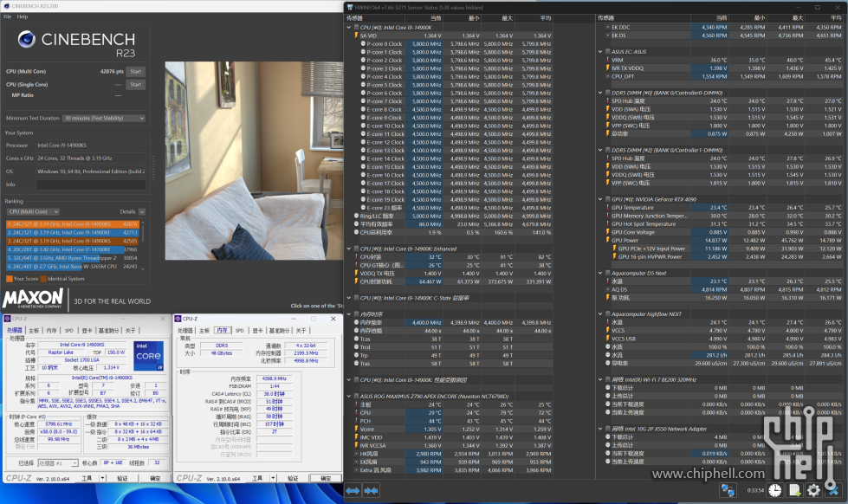This screenshot has width=848, height=504.
Task: Click sensor icon for VRM temperature row
Action: tap(607, 60)
